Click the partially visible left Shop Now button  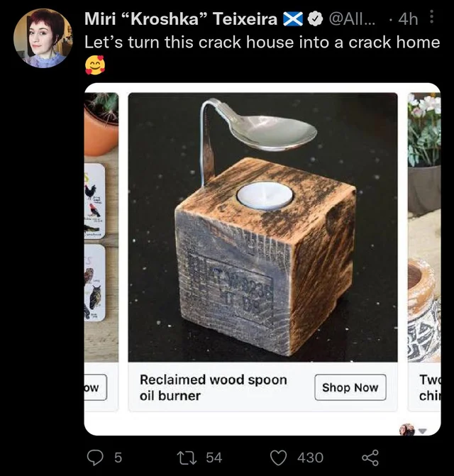[x=95, y=387]
